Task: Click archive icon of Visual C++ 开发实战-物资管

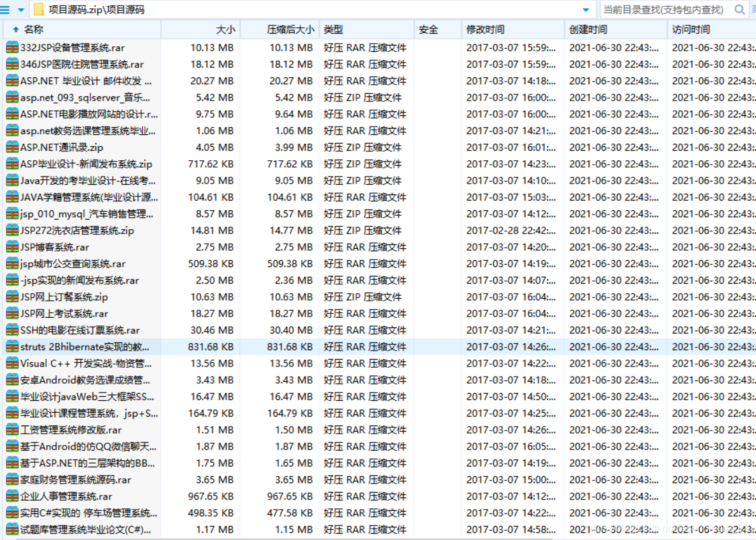Action: tap(12, 363)
